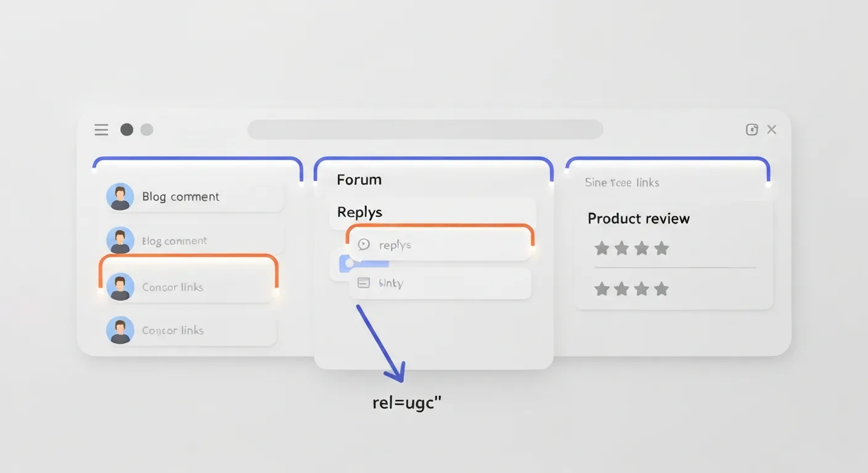Image resolution: width=868 pixels, height=473 pixels.
Task: Click the chat bubble icon beside replys
Action: pos(364,245)
